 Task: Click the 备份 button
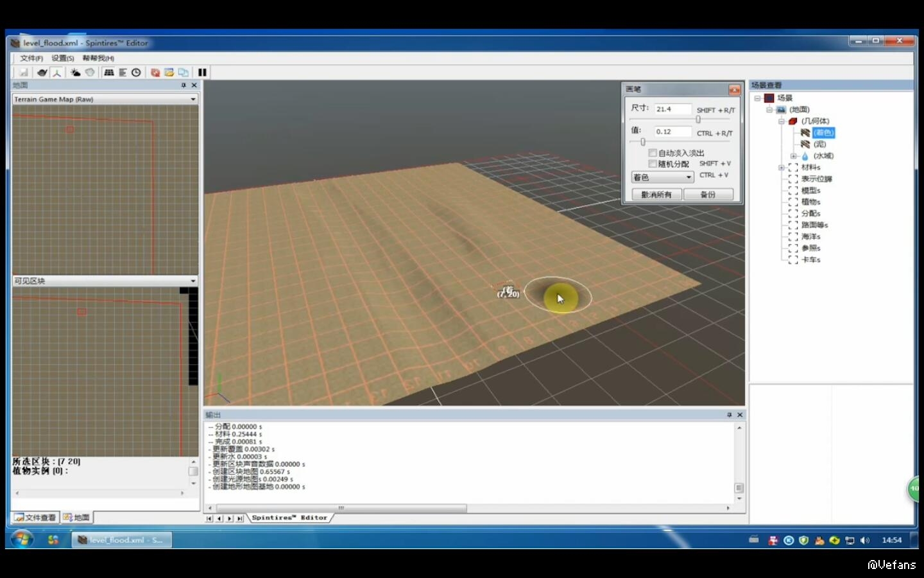(708, 195)
